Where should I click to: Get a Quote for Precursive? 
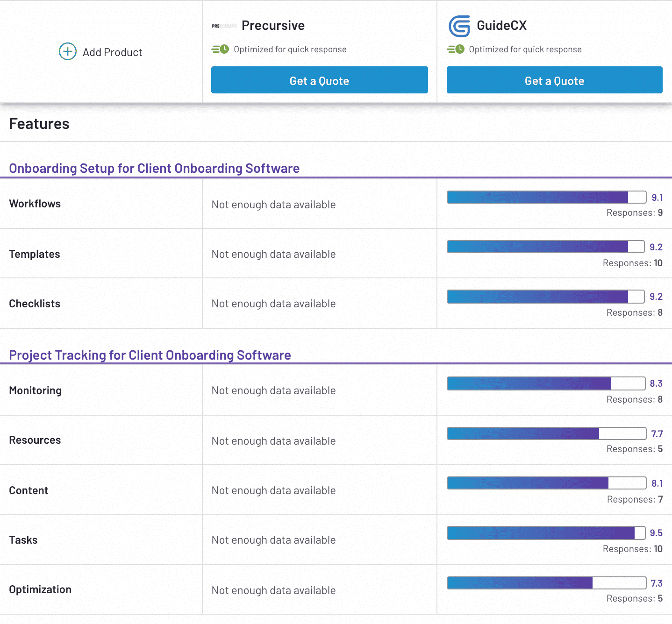coord(320,80)
